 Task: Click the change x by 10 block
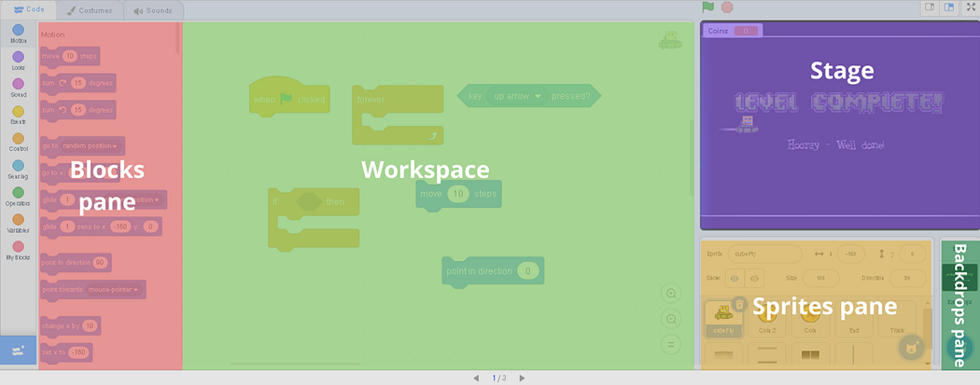coord(70,325)
